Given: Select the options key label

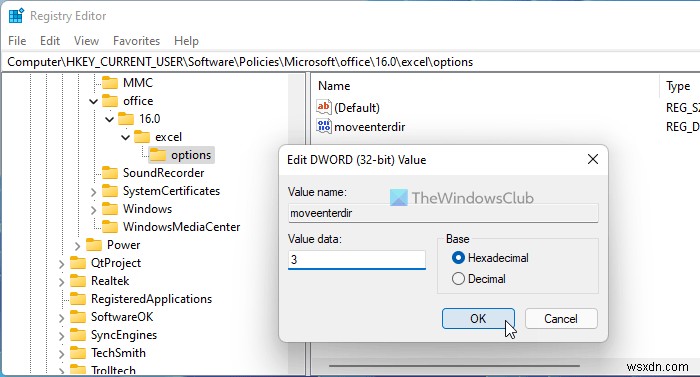Looking at the screenshot, I should (x=191, y=155).
